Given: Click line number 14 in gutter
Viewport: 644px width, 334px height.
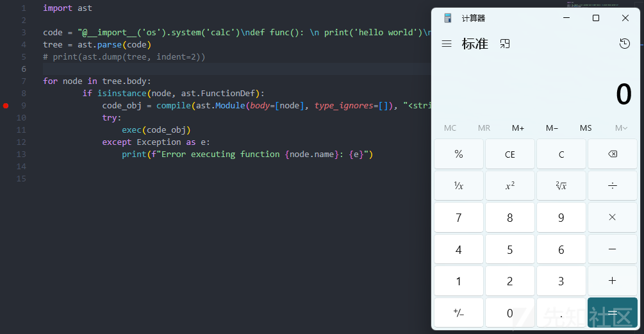Looking at the screenshot, I should pos(21,167).
